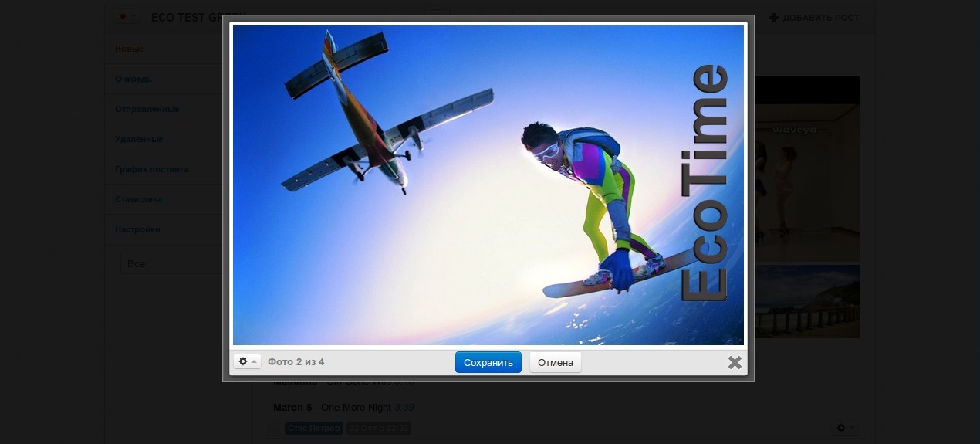Open График постинга in the sidebar
This screenshot has width=980, height=444.
(151, 169)
